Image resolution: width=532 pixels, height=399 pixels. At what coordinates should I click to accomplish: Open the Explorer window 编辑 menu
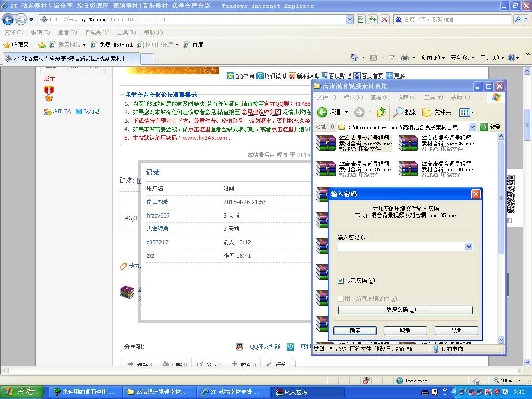point(353,97)
